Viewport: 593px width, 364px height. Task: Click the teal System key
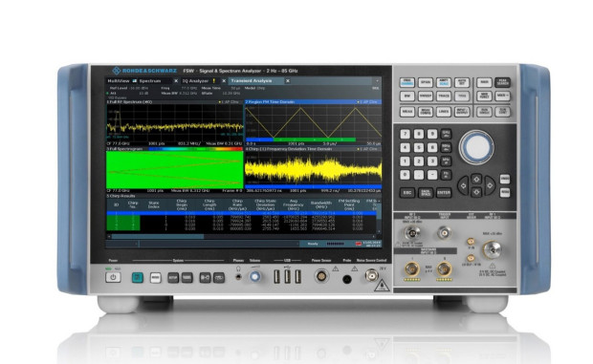pyautogui.click(x=138, y=278)
